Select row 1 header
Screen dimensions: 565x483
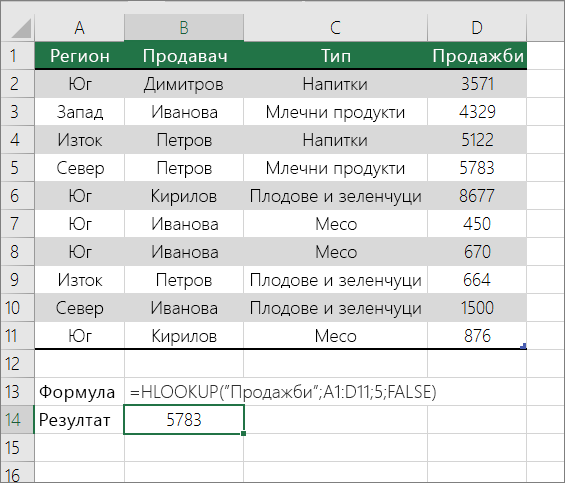[17, 56]
